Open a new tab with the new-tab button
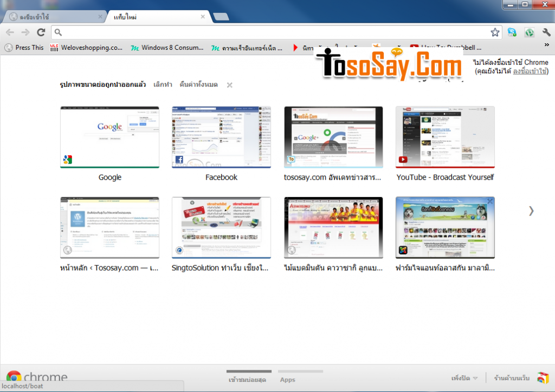 [x=221, y=17]
